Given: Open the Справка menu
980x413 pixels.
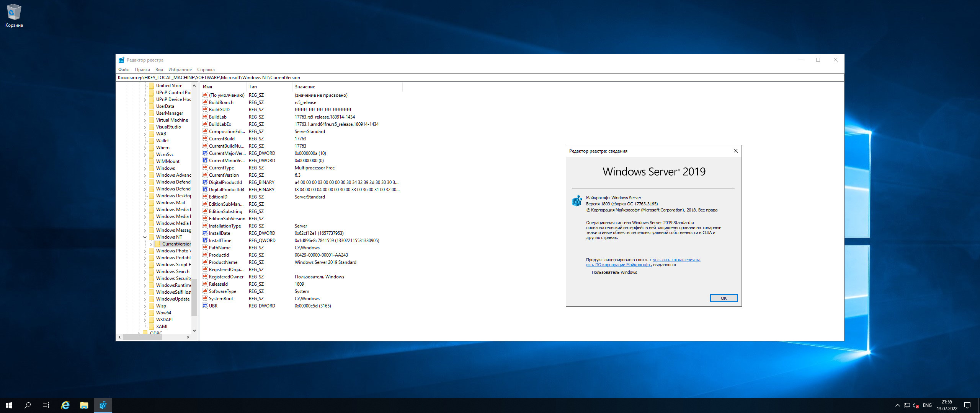Looking at the screenshot, I should point(206,70).
